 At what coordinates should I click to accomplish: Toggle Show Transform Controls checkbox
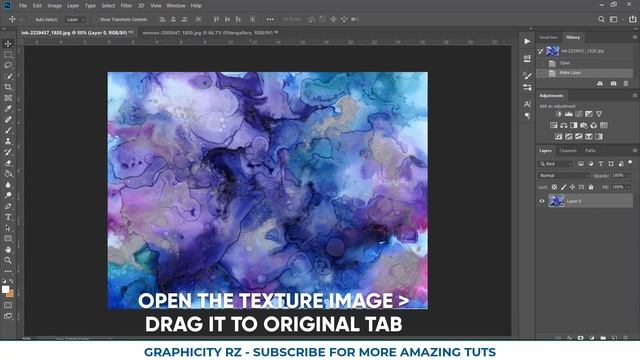(97, 19)
